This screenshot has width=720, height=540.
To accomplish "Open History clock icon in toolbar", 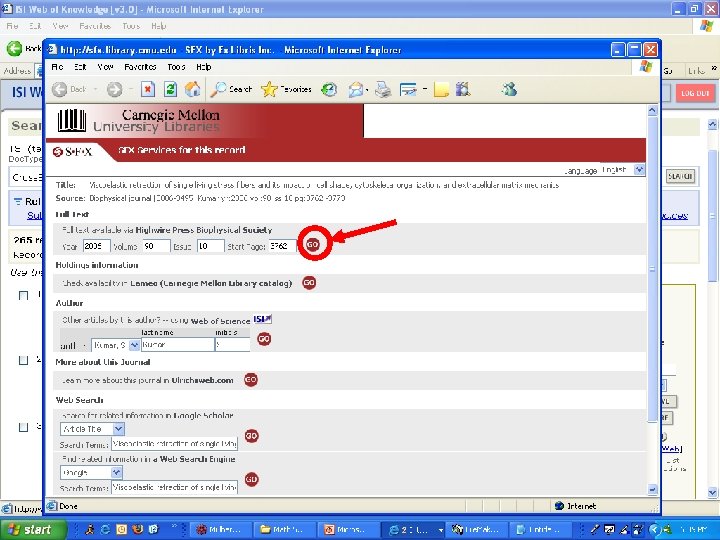I will (x=329, y=90).
